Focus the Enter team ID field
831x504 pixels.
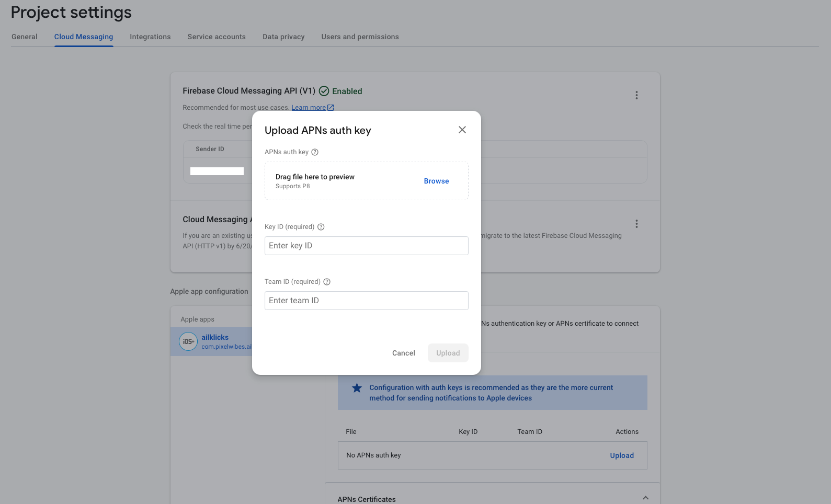pos(366,301)
